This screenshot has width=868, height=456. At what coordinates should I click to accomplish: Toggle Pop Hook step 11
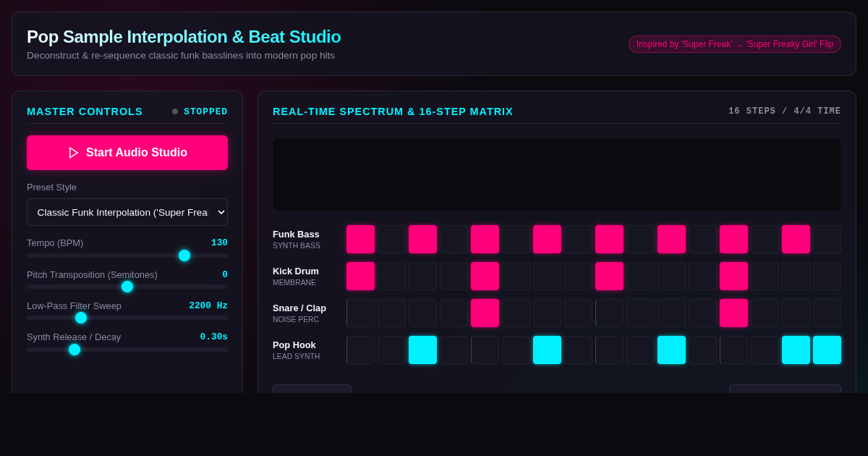click(671, 350)
